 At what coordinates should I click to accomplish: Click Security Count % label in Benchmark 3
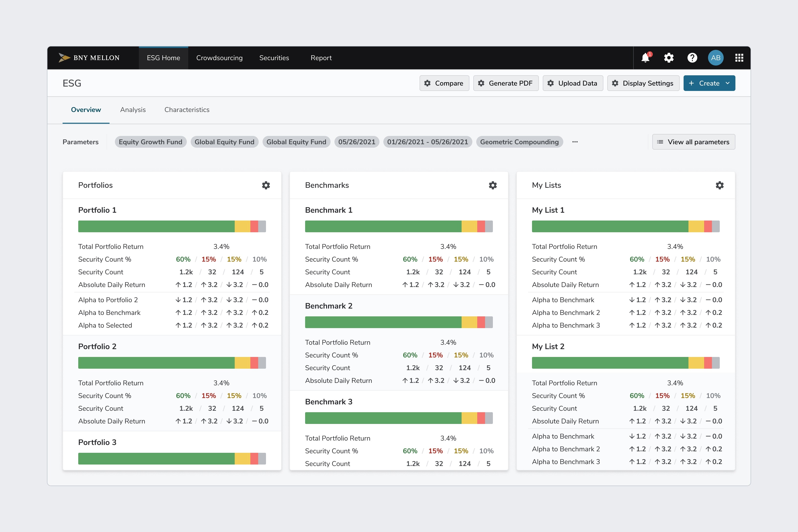[332, 451]
